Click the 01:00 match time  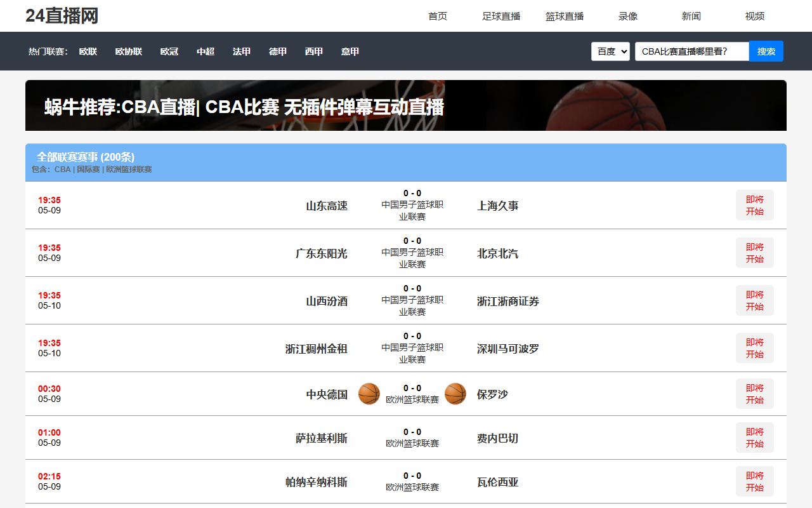[x=49, y=432]
